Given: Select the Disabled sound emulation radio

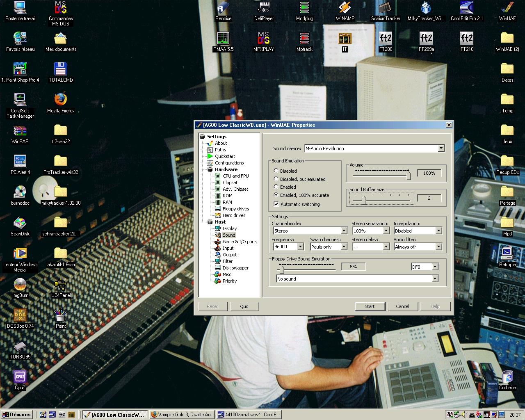Looking at the screenshot, I should pos(276,171).
